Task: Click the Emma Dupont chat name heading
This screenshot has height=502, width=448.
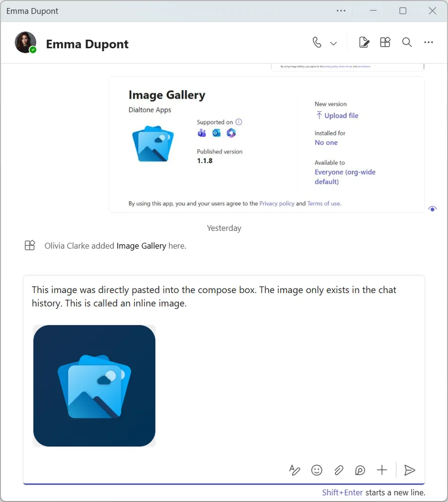Action: (x=87, y=44)
